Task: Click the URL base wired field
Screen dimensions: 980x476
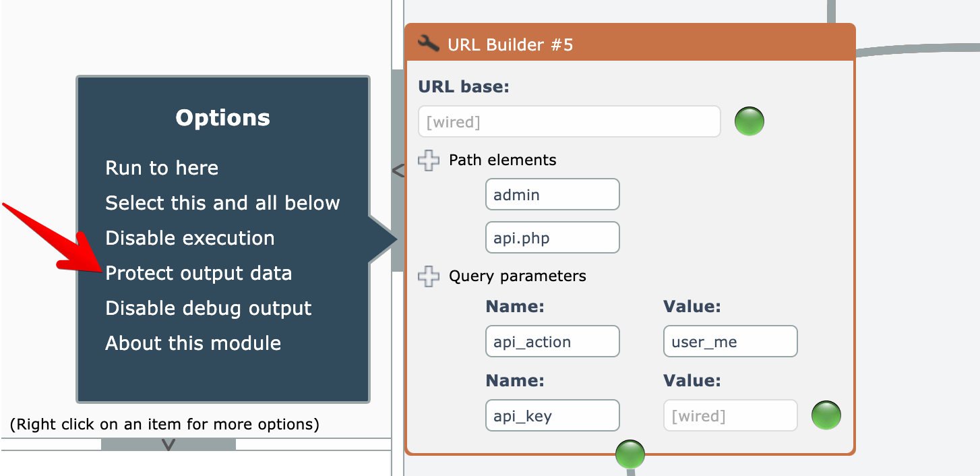Action: pyautogui.click(x=569, y=122)
